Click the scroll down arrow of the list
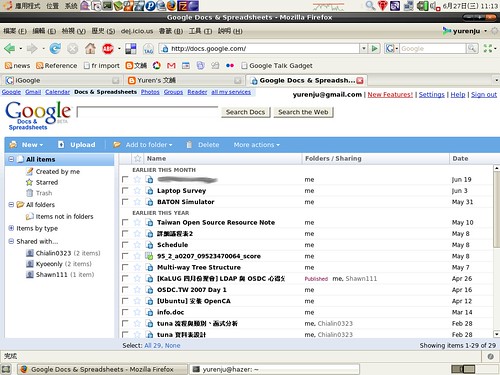Image resolution: width=500 pixels, height=375 pixels. [496, 334]
